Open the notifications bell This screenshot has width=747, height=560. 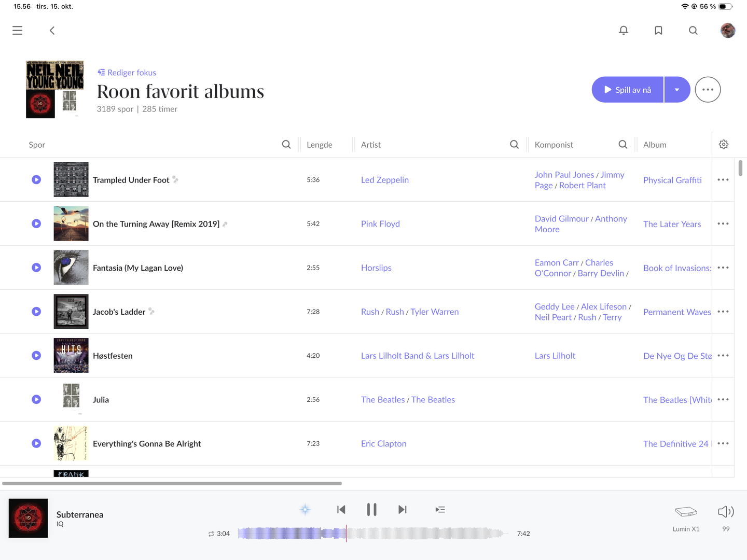[x=624, y=31]
